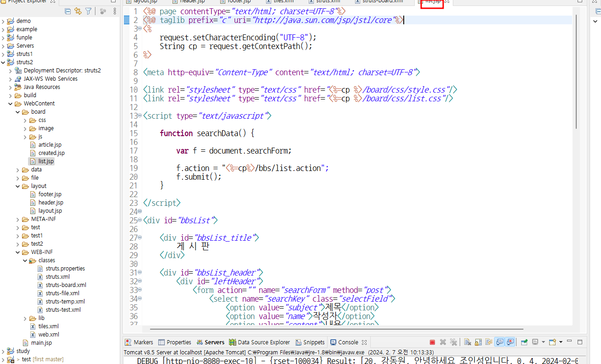
Task: Click Remove All Terminated Launches double-X icon
Action: click(453, 342)
